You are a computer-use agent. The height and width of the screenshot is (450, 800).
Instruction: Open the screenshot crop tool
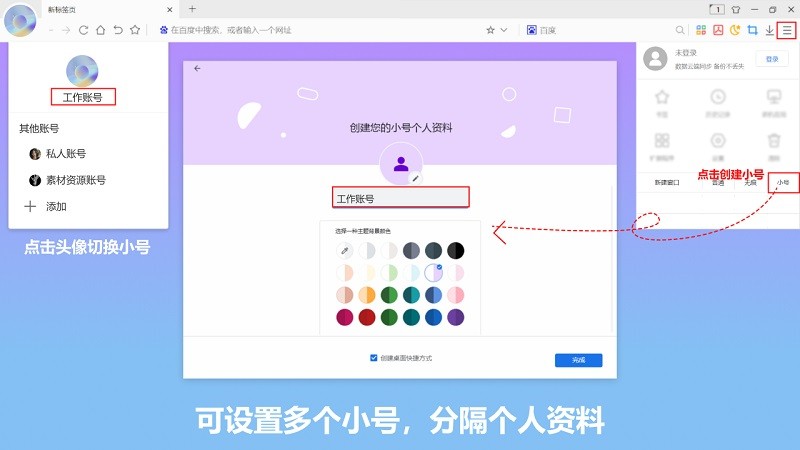(x=752, y=30)
